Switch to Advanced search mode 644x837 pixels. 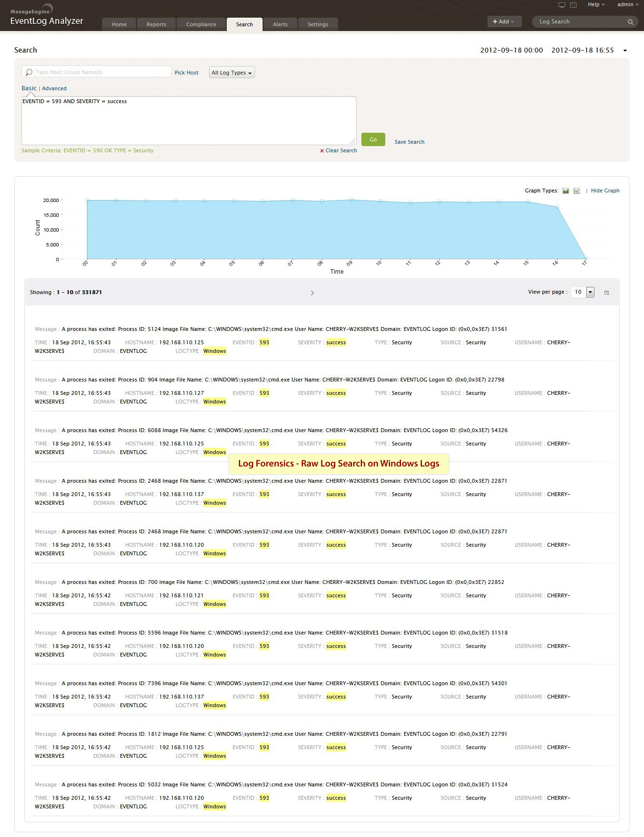pyautogui.click(x=54, y=88)
